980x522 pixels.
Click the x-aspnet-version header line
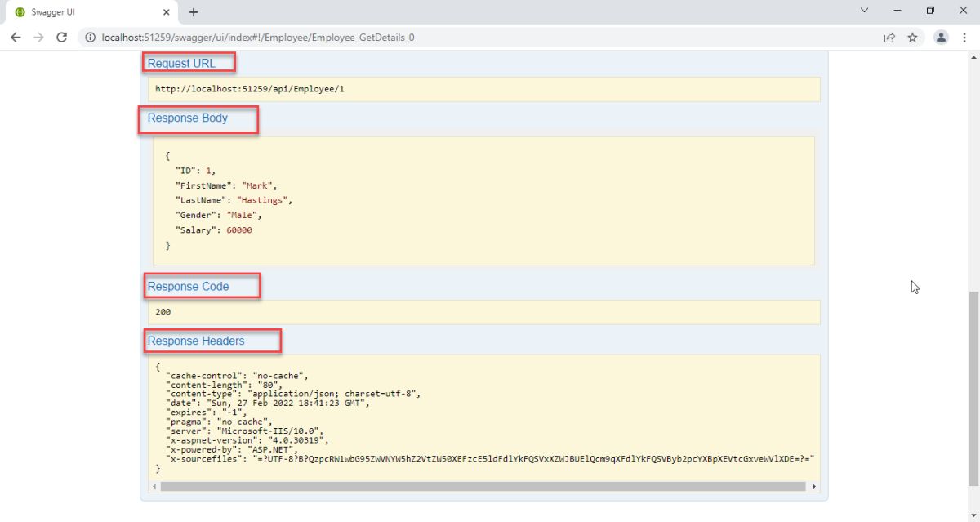[x=247, y=439]
